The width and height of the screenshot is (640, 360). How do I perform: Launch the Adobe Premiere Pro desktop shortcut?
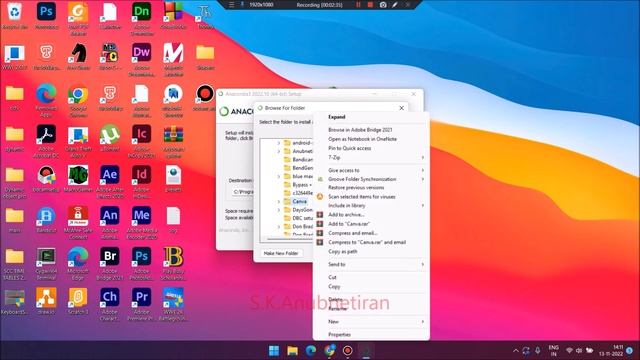click(x=141, y=297)
